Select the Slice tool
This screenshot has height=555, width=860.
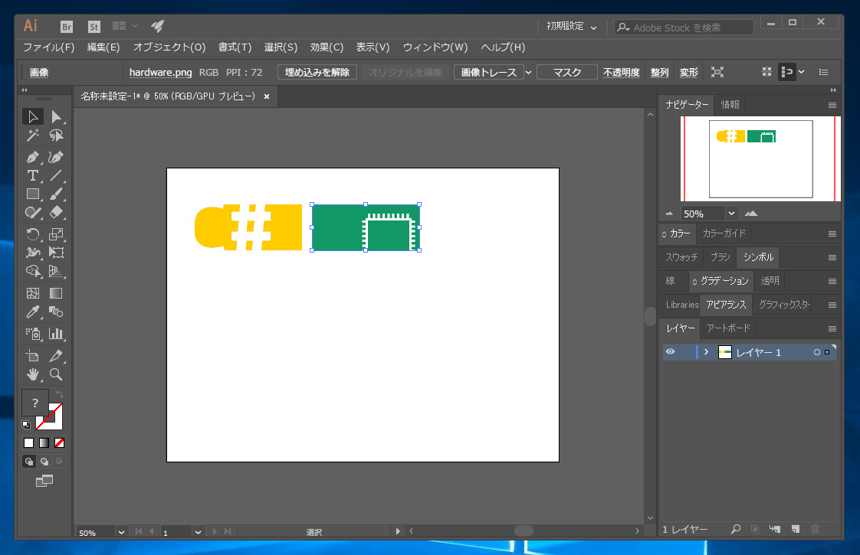coord(56,356)
